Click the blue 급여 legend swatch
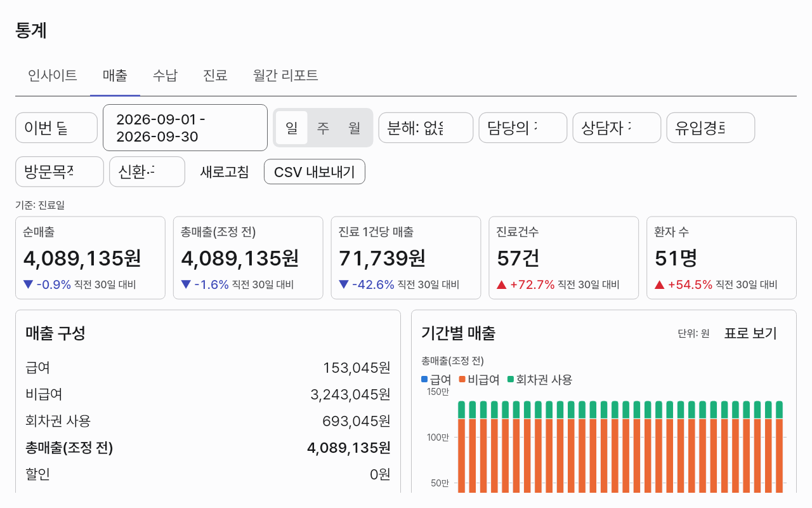Screen dimensions: 812x508 [x=424, y=380]
